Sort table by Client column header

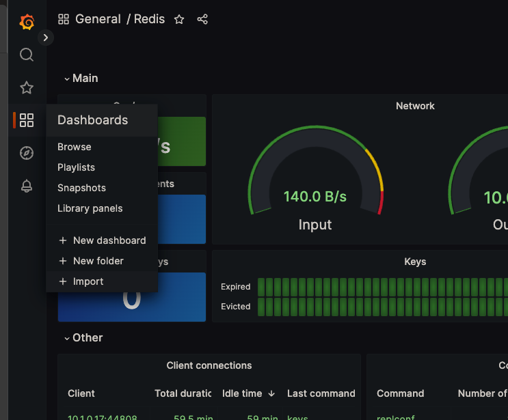pos(81,393)
